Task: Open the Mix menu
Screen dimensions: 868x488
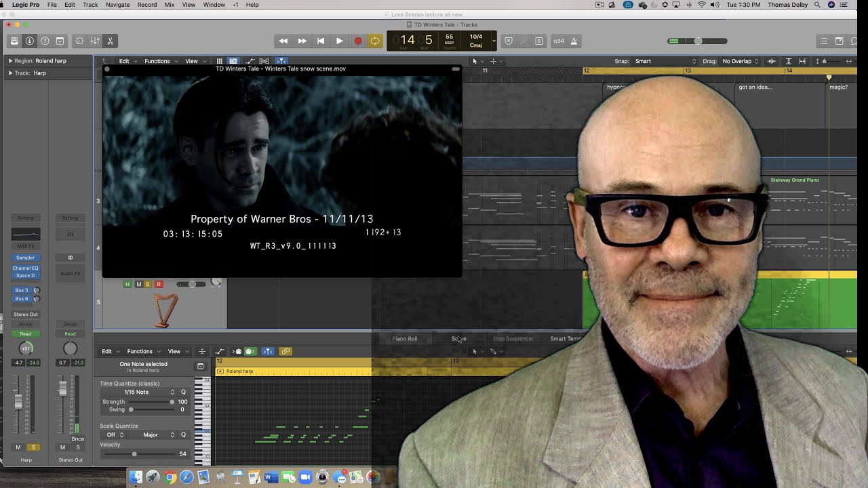Action: 170,5
